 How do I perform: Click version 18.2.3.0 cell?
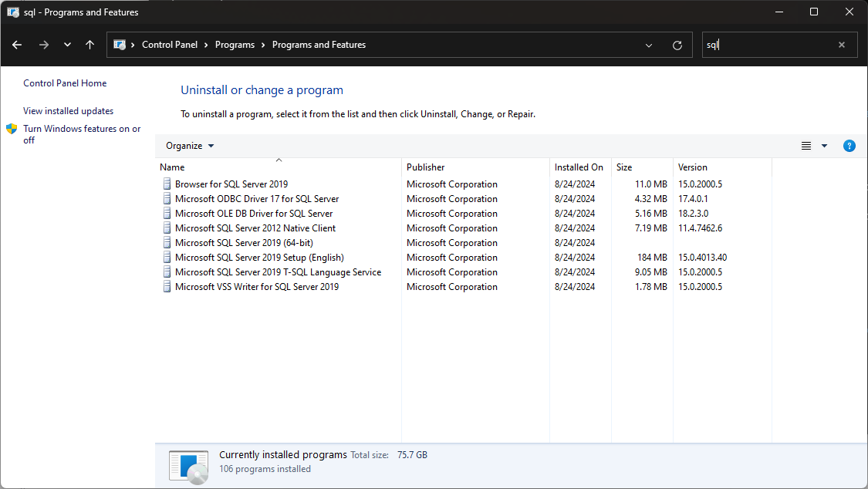tap(693, 214)
